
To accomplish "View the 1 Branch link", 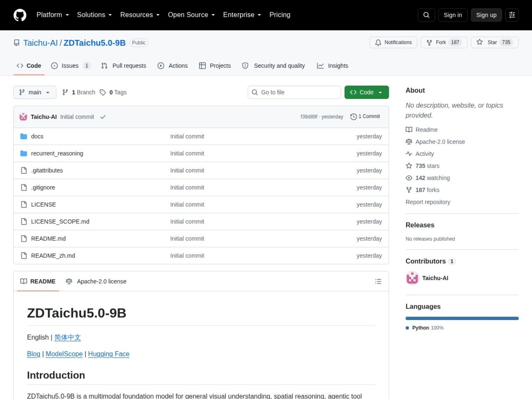I will (78, 92).
